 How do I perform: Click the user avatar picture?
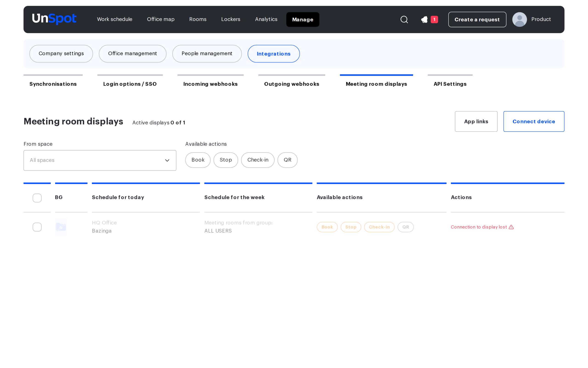[520, 20]
